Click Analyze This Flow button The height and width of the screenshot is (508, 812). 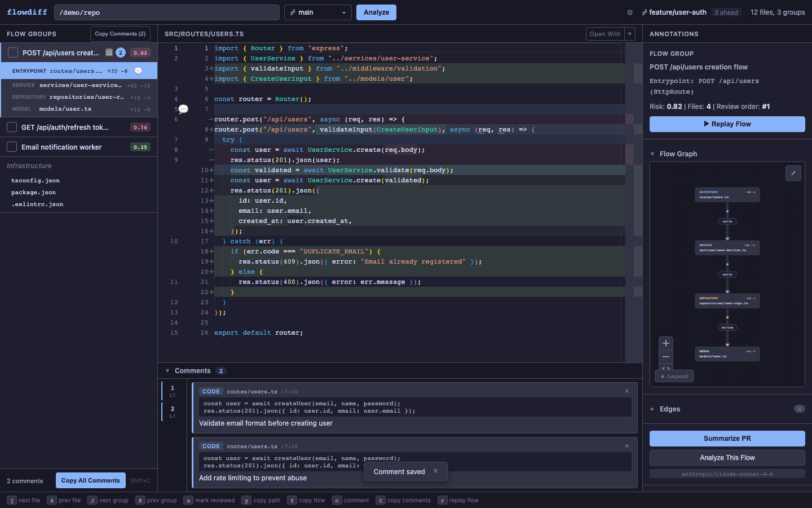tap(727, 458)
